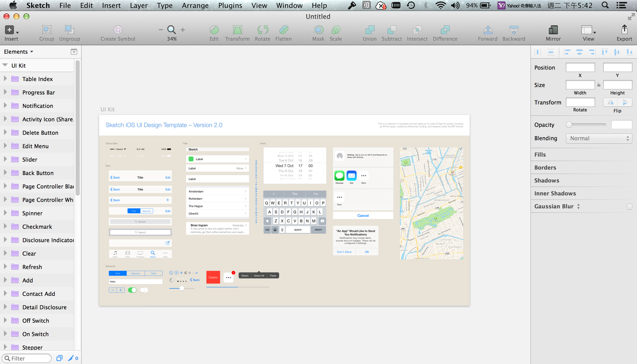Open the Blending mode dropdown
The height and width of the screenshot is (364, 637).
click(599, 138)
